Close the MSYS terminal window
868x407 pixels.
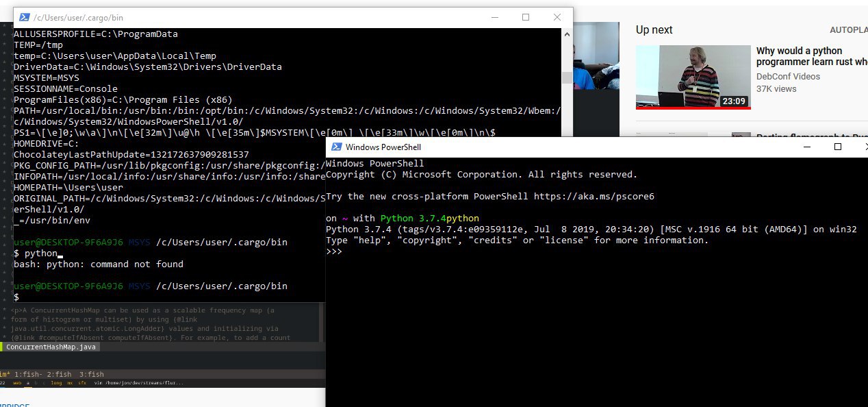557,18
